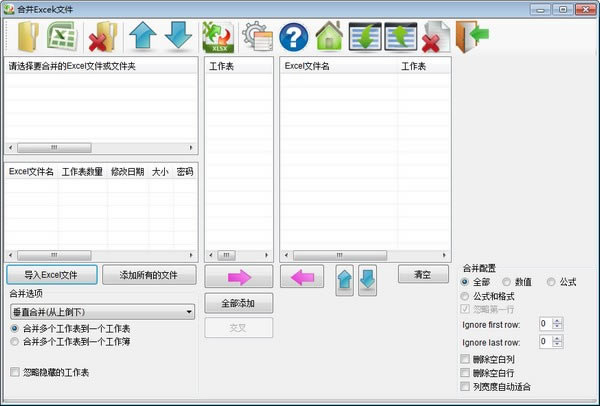Click Ignore first row value field
This screenshot has width=600, height=406.
click(545, 324)
